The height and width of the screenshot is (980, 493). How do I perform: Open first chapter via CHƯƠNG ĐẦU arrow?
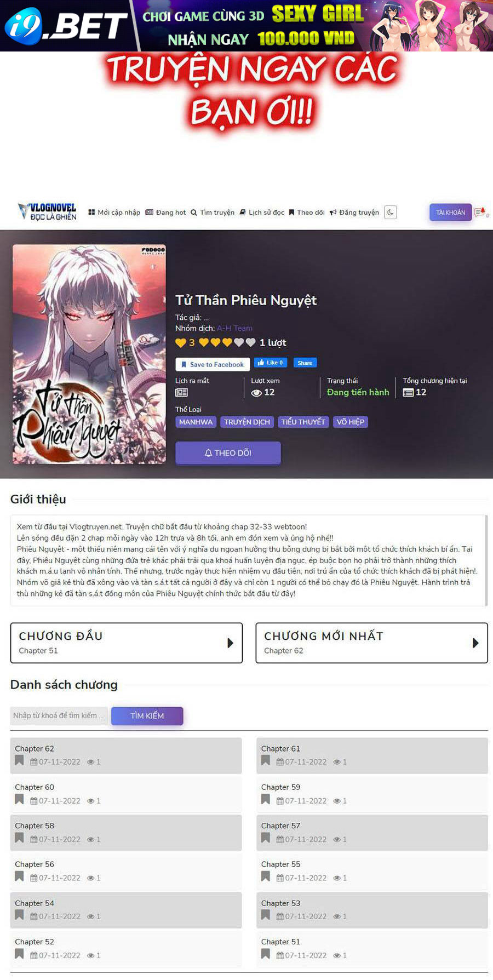230,643
